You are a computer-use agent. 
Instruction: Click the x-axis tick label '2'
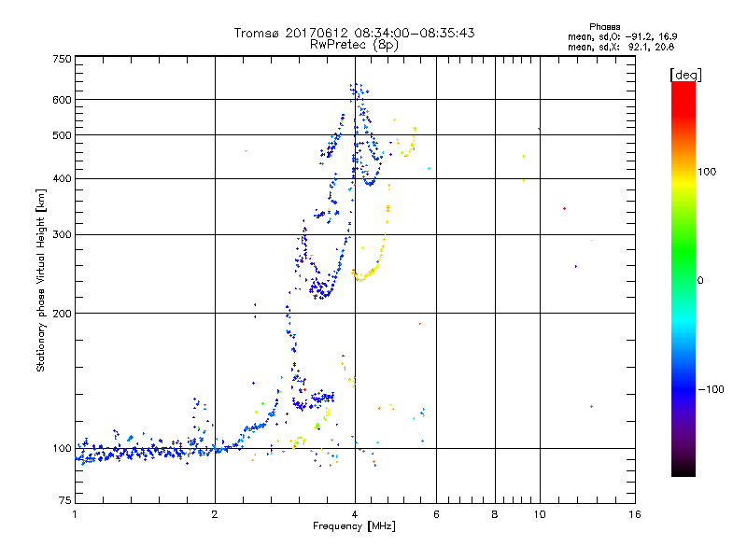click(215, 514)
